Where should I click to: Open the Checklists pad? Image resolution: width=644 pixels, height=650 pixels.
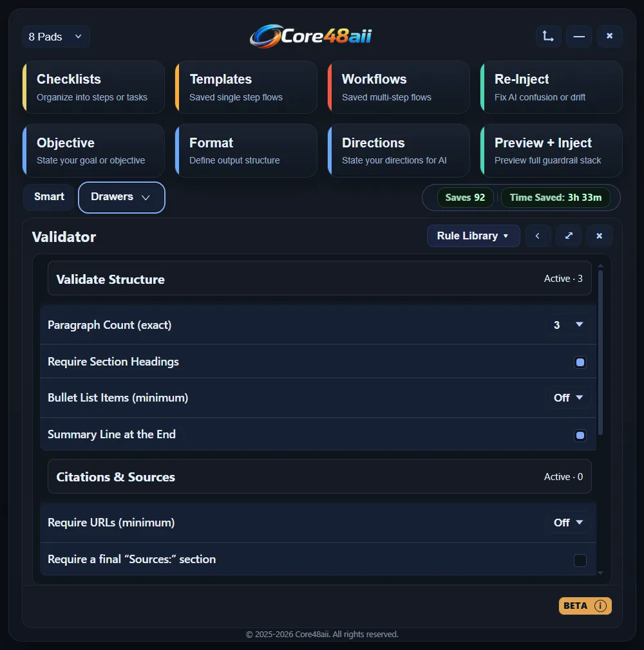(94, 87)
